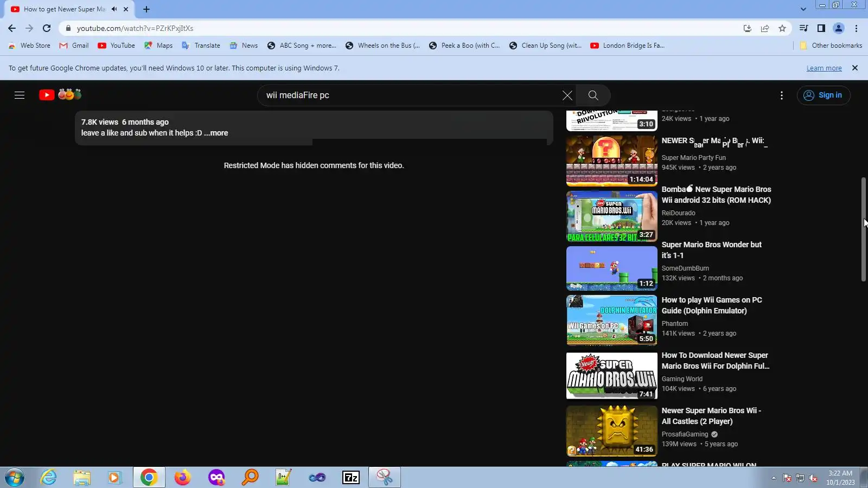Open ABC Song + more bookmark
This screenshot has width=868, height=488.
click(x=302, y=46)
